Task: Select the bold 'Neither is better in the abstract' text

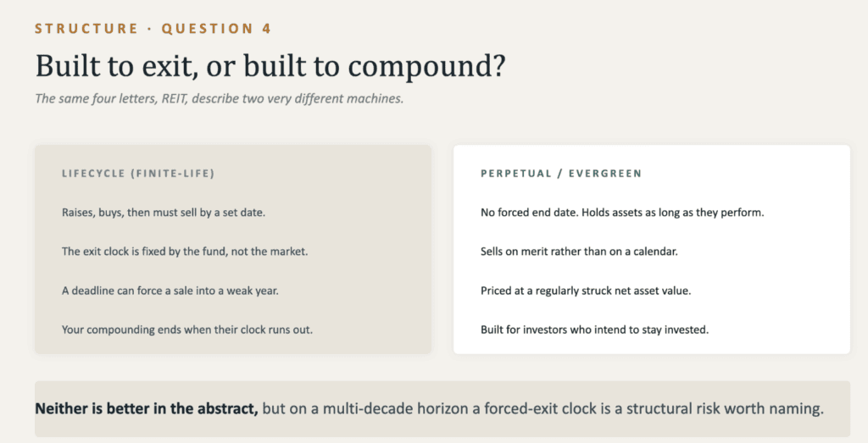Action: [x=147, y=409]
